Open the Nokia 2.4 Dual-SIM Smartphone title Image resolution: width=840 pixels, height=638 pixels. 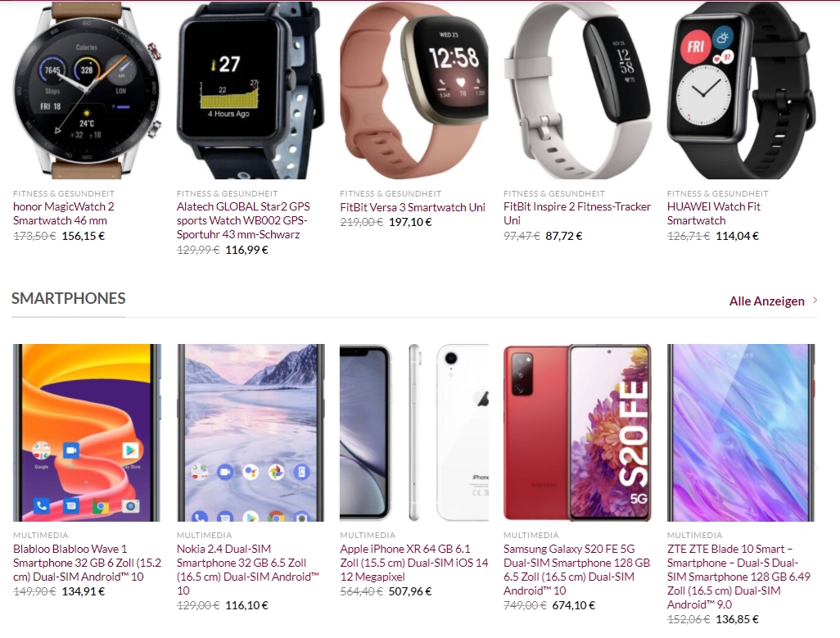248,569
